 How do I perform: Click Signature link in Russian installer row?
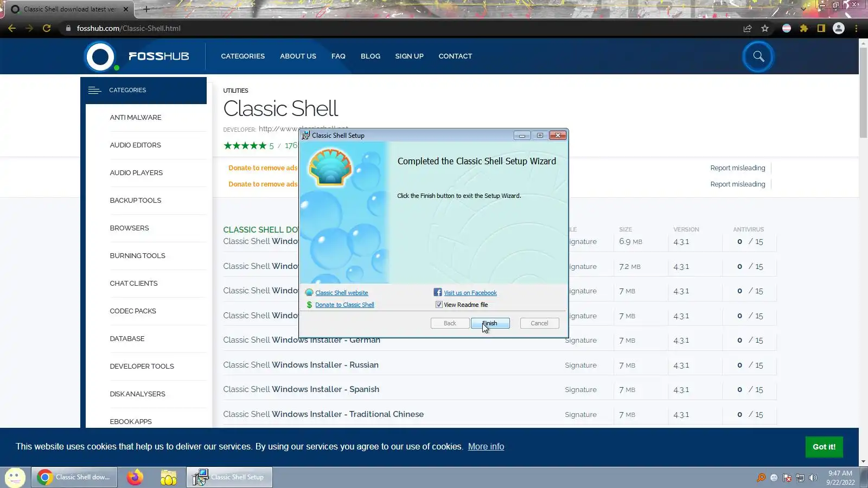580,365
